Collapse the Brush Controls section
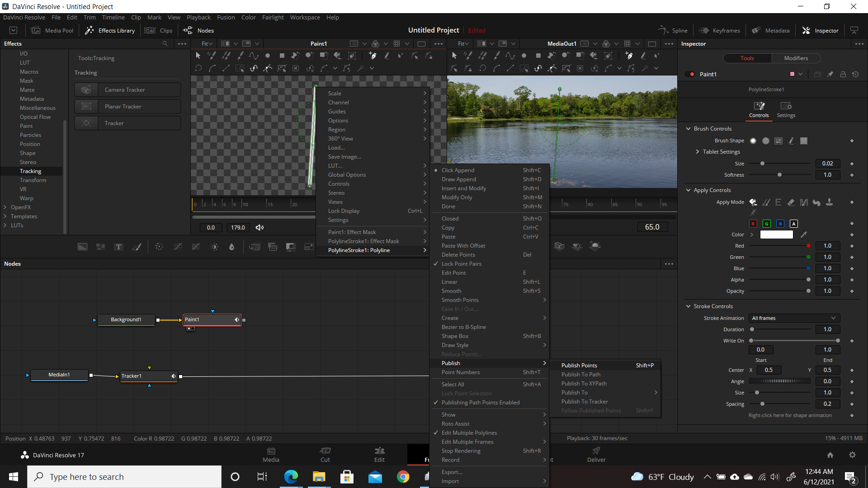Screen dimensions: 868x488 689,129
